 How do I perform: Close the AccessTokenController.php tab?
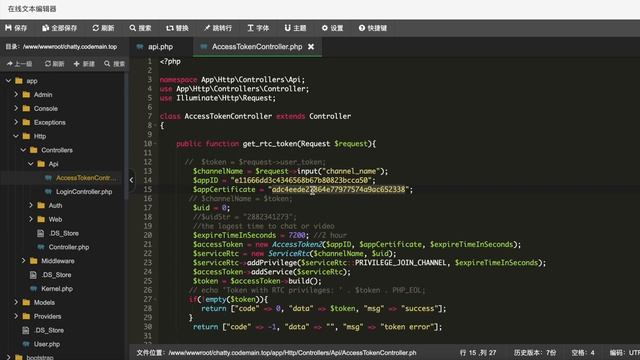(x=311, y=47)
